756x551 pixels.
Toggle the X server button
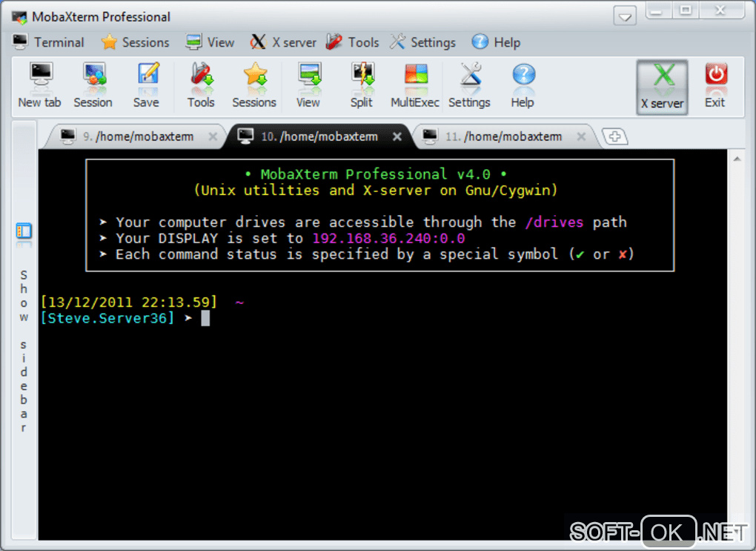662,88
